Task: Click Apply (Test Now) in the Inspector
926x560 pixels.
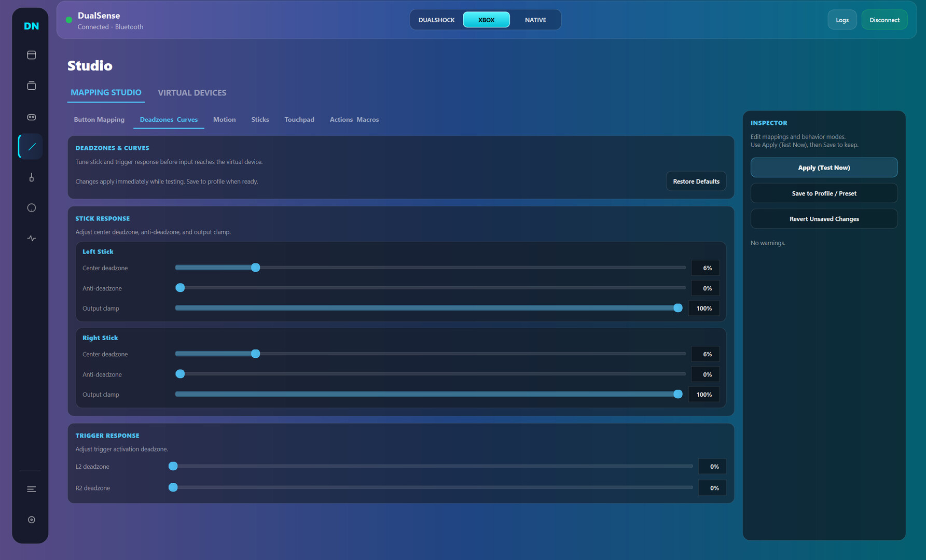Action: [824, 167]
